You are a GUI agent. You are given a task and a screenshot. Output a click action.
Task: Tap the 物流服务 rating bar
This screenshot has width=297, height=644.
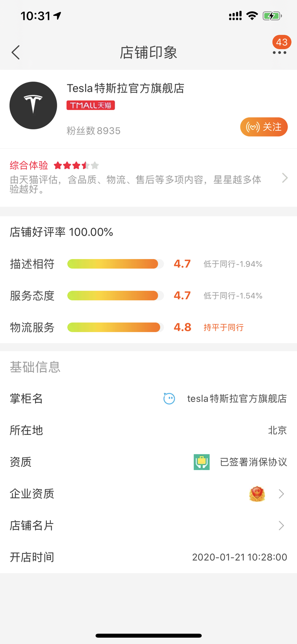click(116, 327)
